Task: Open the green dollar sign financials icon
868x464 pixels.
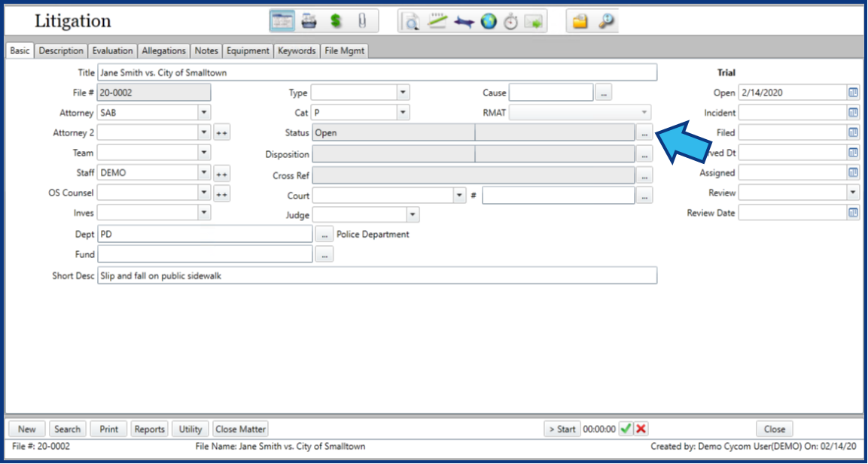Action: [336, 22]
